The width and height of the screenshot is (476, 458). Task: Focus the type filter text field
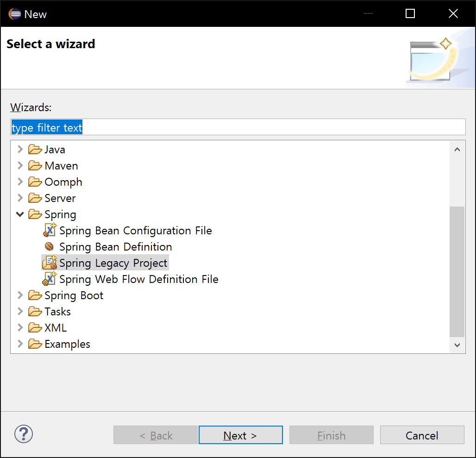238,127
